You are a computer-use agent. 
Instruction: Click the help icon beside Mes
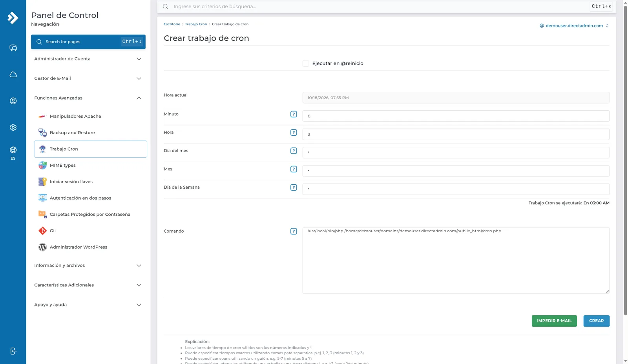click(294, 169)
